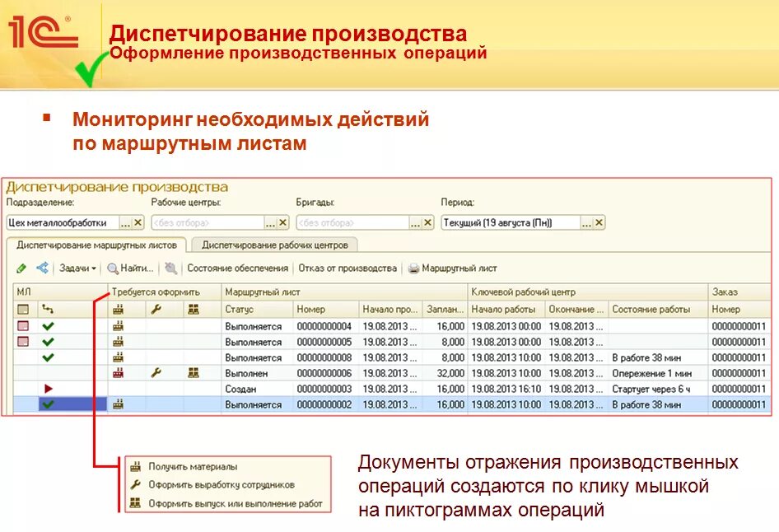Open selection for Бригады field
Image resolution: width=779 pixels, height=532 pixels.
tap(415, 222)
